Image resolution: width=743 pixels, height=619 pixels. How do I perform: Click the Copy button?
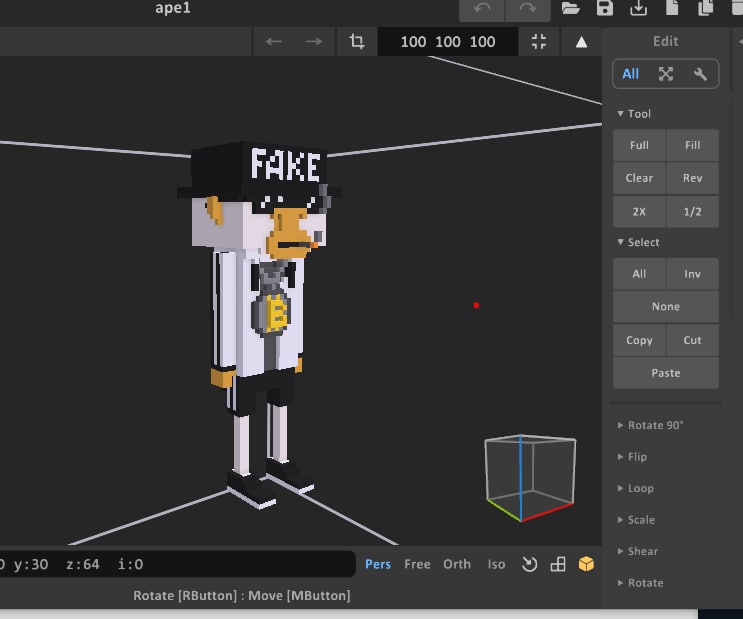coord(639,340)
